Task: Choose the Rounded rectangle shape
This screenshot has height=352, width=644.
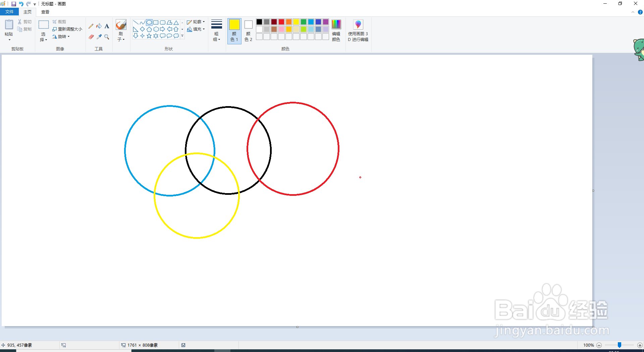Action: pos(163,23)
